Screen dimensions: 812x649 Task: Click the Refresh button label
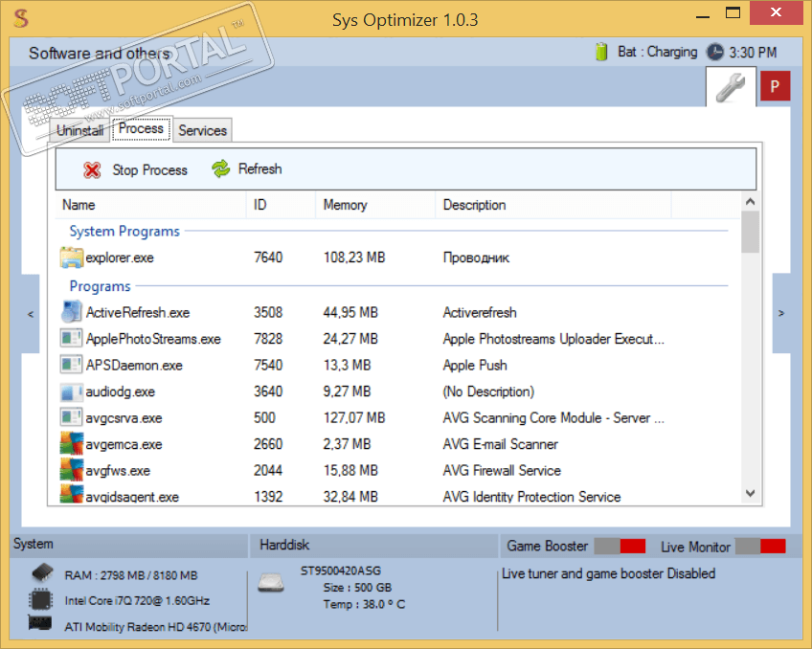[259, 168]
